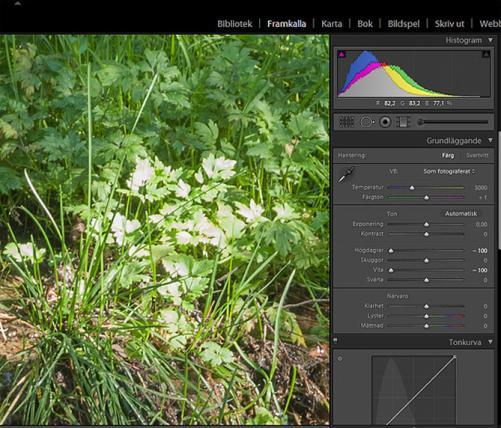Click the Närvaro section heading
This screenshot has height=428, width=501.
[x=397, y=296]
